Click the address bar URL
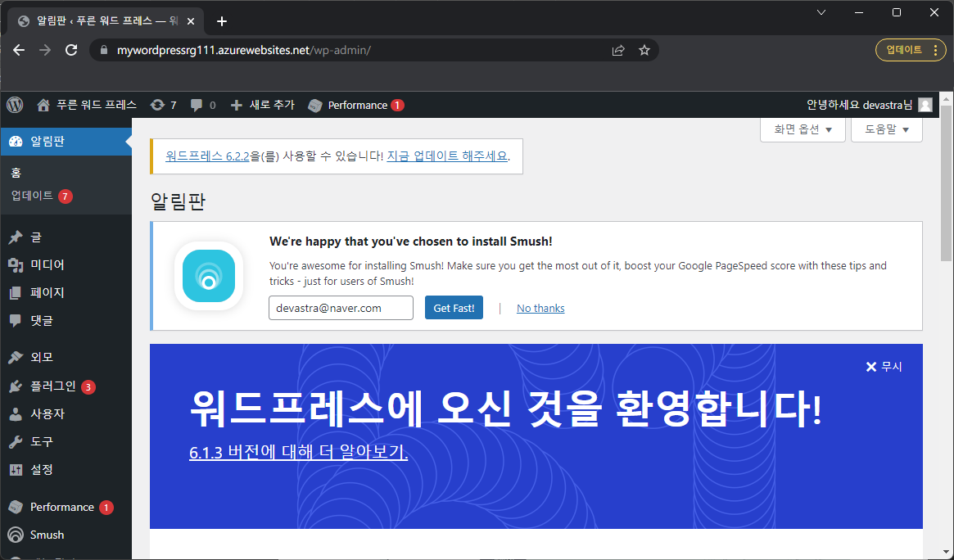Screen dimensions: 954x560 (x=243, y=50)
